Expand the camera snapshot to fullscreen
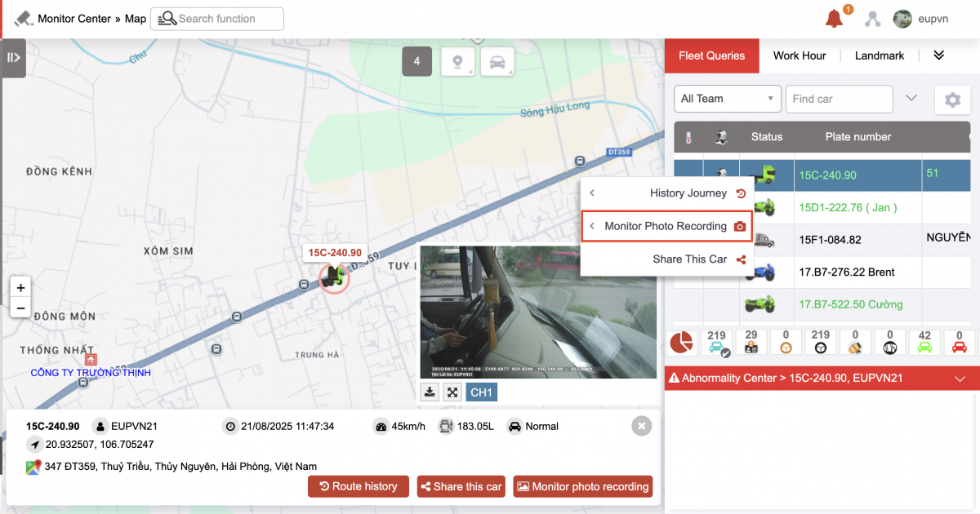 452,392
